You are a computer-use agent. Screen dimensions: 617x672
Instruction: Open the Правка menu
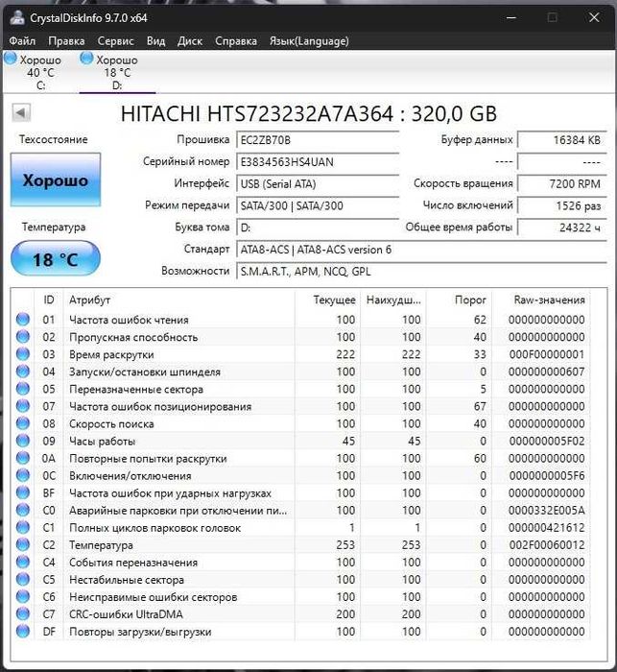pyautogui.click(x=66, y=41)
